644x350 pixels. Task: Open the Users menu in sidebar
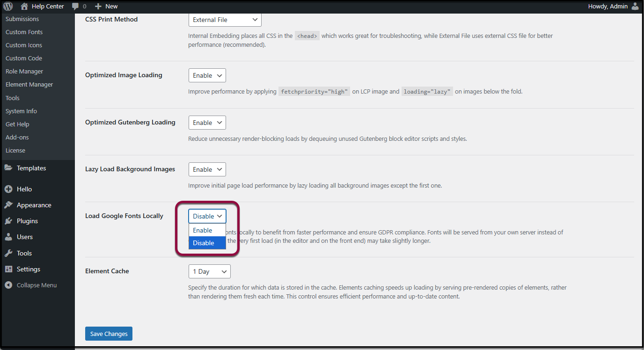tap(24, 237)
